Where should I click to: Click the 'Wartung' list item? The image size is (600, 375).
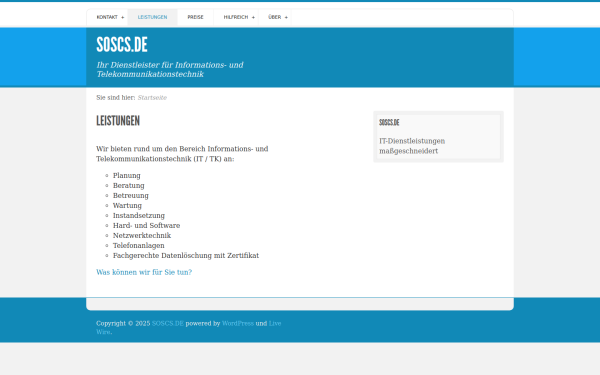(127, 205)
